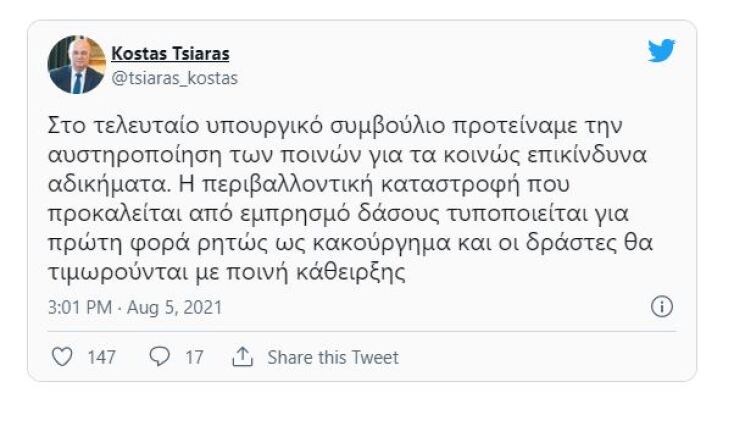
Task: Click the Kostas Tsiaras display name
Action: (x=170, y=53)
